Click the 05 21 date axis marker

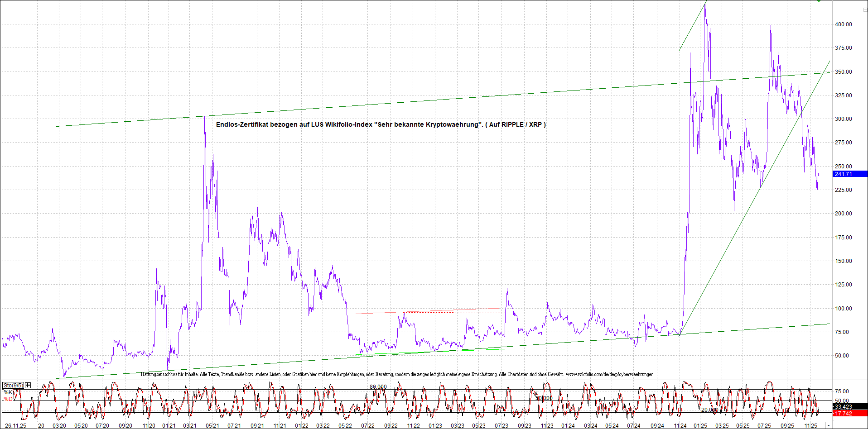(x=212, y=426)
